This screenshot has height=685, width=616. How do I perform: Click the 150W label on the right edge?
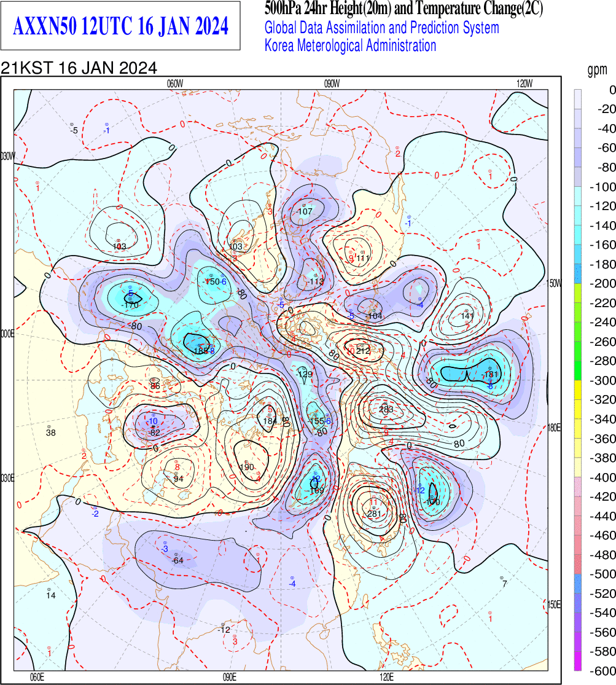555,284
